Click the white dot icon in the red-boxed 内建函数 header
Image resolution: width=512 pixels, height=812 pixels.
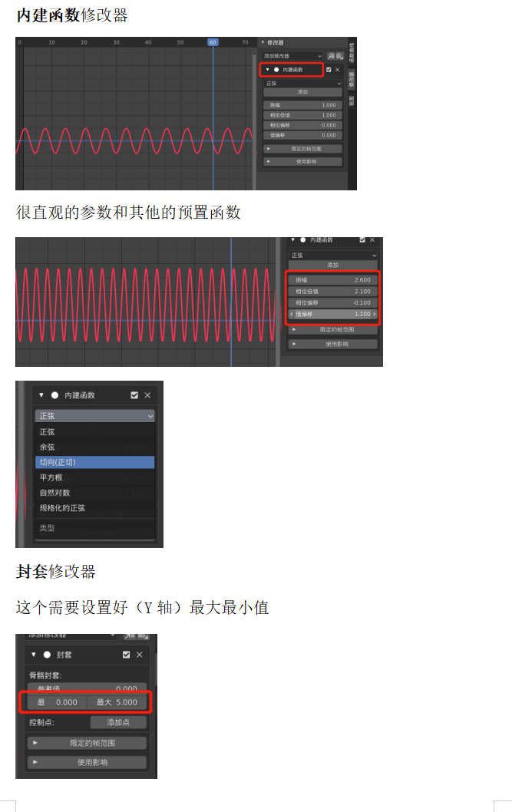pyautogui.click(x=276, y=69)
